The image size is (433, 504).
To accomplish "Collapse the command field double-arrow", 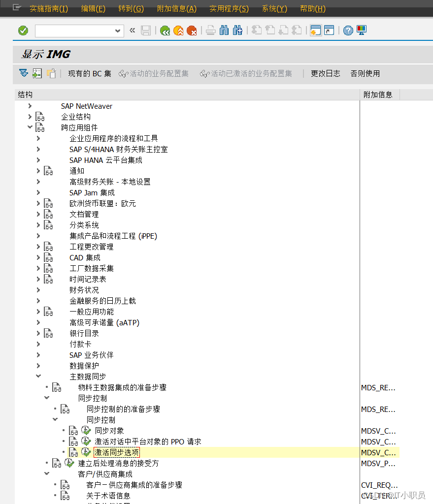I will coord(132,31).
